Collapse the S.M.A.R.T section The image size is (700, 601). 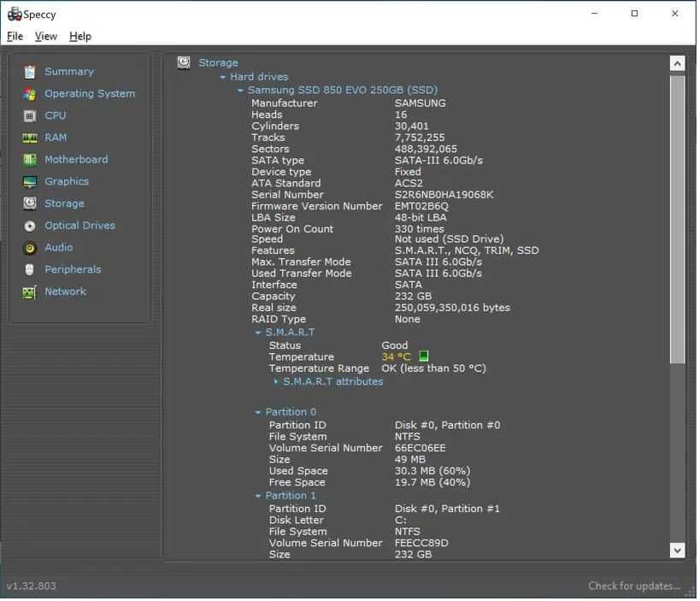tap(257, 333)
